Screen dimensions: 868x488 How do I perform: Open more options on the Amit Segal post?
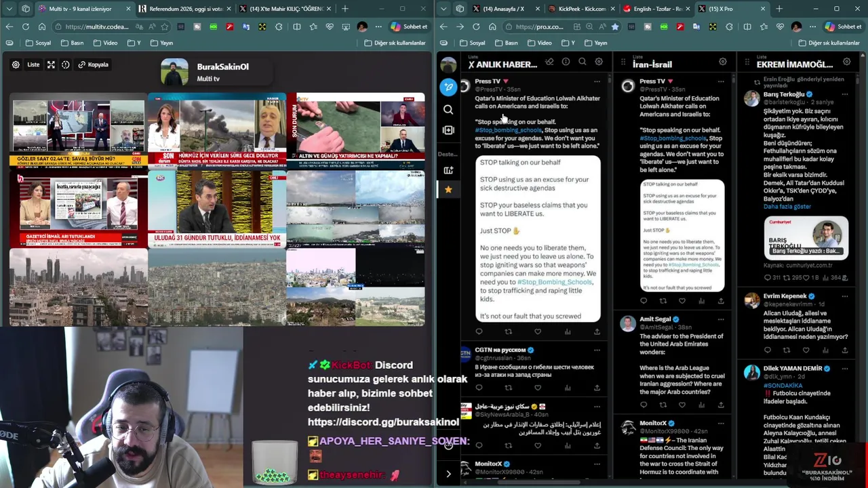(x=721, y=319)
